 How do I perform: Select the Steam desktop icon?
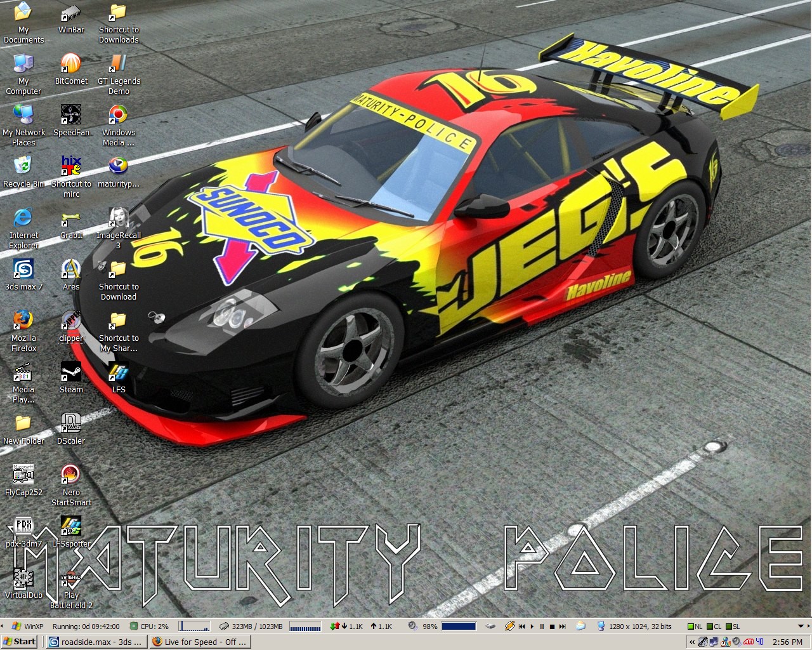pyautogui.click(x=71, y=378)
